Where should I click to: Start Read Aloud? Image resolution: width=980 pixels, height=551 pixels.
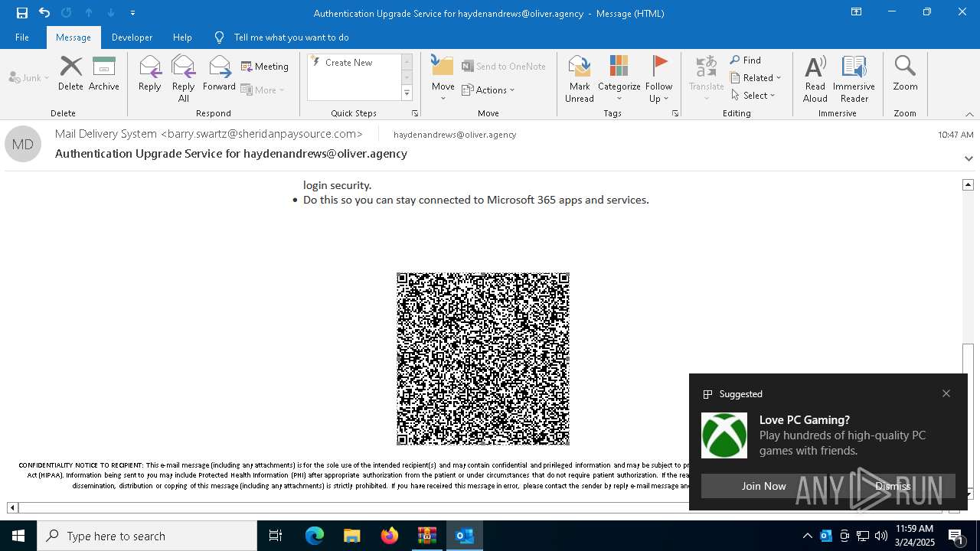[815, 79]
